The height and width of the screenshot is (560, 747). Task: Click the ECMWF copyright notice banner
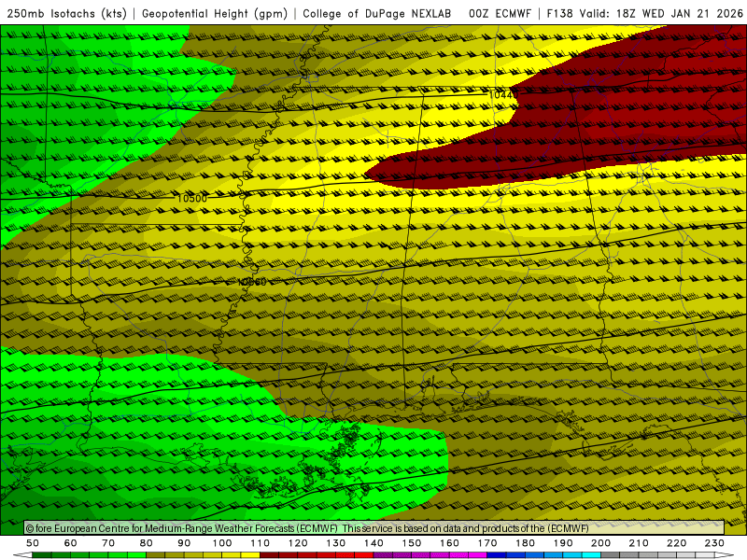[x=374, y=528]
